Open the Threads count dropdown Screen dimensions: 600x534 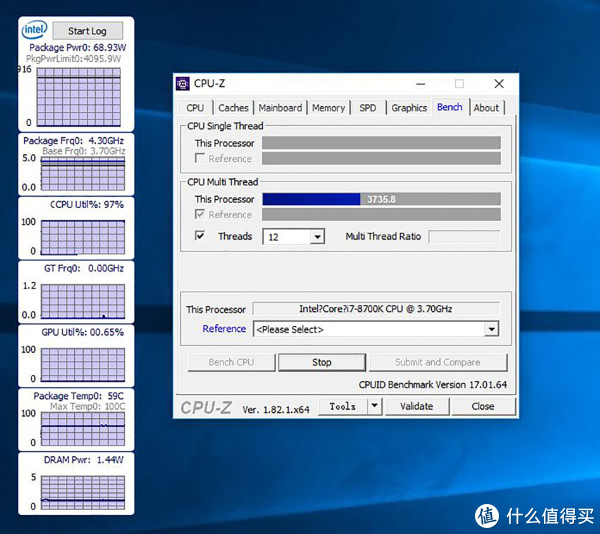(317, 237)
